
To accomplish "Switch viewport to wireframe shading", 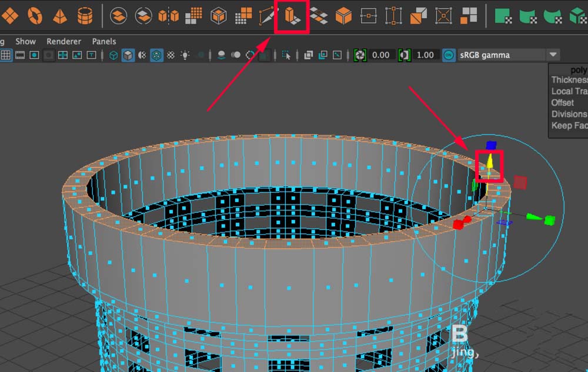I will point(113,55).
